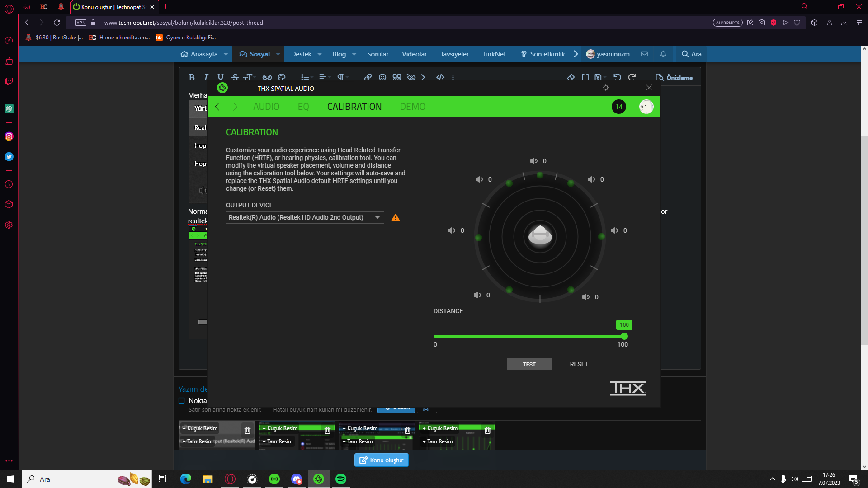Click the bold formatting icon in editor
The image size is (868, 488).
click(x=192, y=77)
